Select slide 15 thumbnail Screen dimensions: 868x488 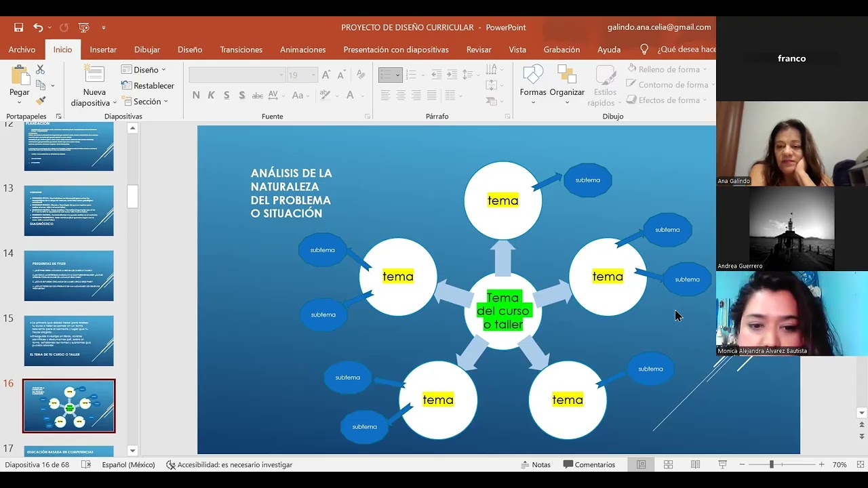tap(69, 341)
